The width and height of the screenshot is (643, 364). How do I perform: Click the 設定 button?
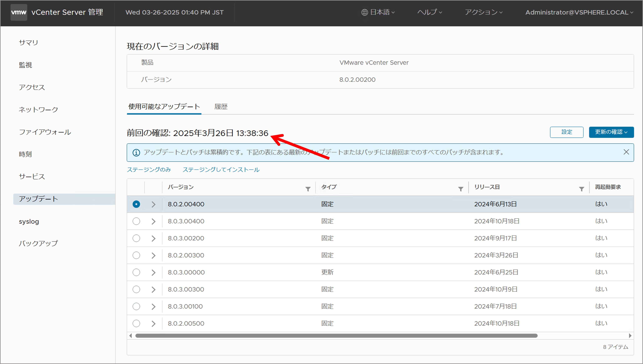[566, 132]
